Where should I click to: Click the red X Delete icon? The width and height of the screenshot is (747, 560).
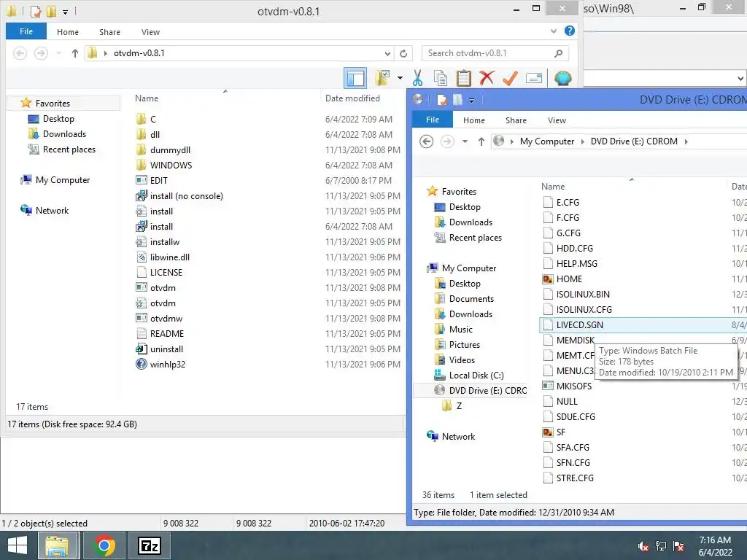point(487,77)
